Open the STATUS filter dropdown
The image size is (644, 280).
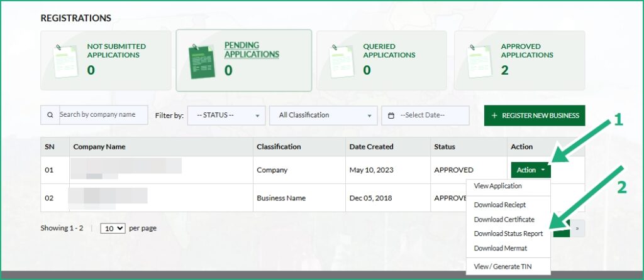click(x=226, y=115)
